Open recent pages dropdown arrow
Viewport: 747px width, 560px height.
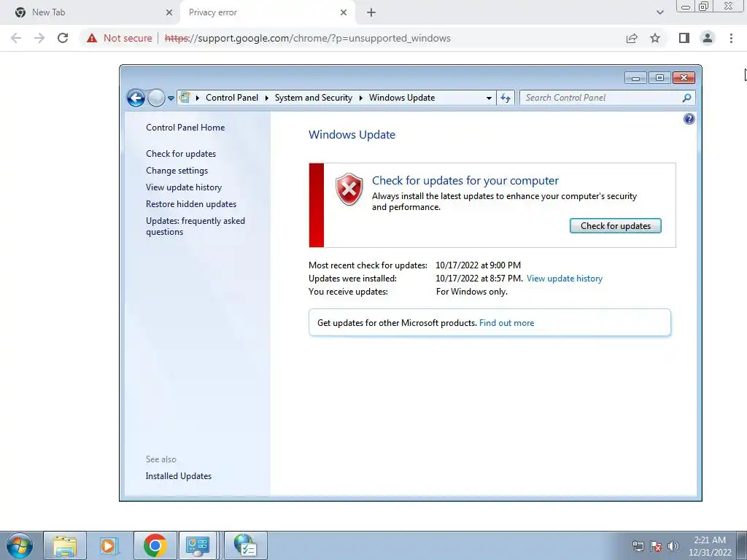[x=171, y=98]
